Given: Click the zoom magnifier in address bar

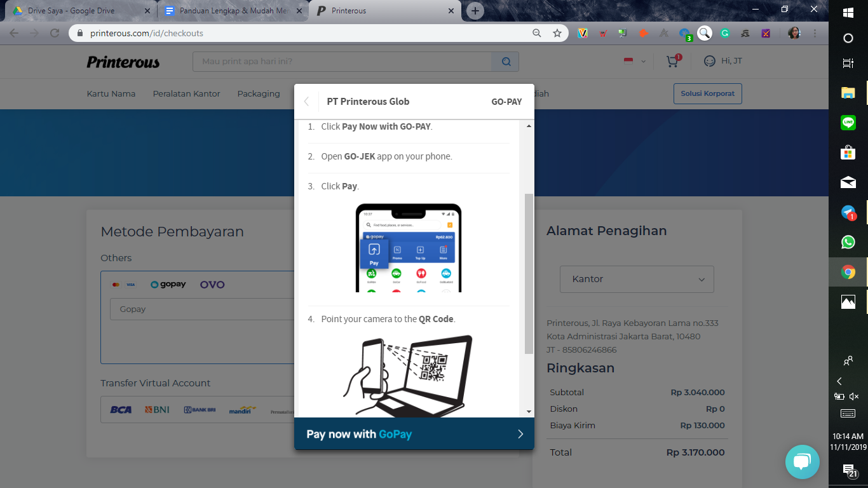Looking at the screenshot, I should pyautogui.click(x=537, y=33).
